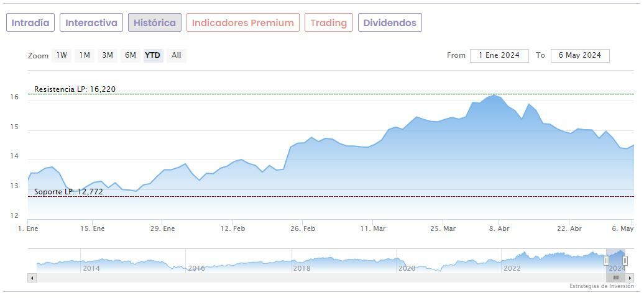This screenshot has width=644, height=298.
Task: Click the To date field
Action: 579,55
